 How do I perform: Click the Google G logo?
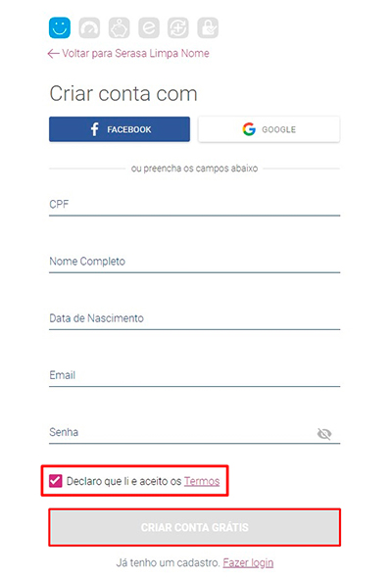click(249, 129)
